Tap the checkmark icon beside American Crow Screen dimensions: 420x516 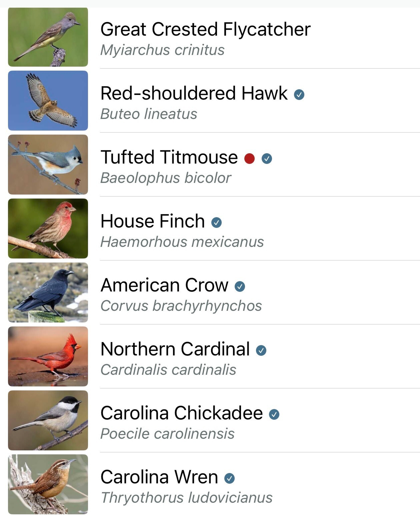tap(240, 286)
